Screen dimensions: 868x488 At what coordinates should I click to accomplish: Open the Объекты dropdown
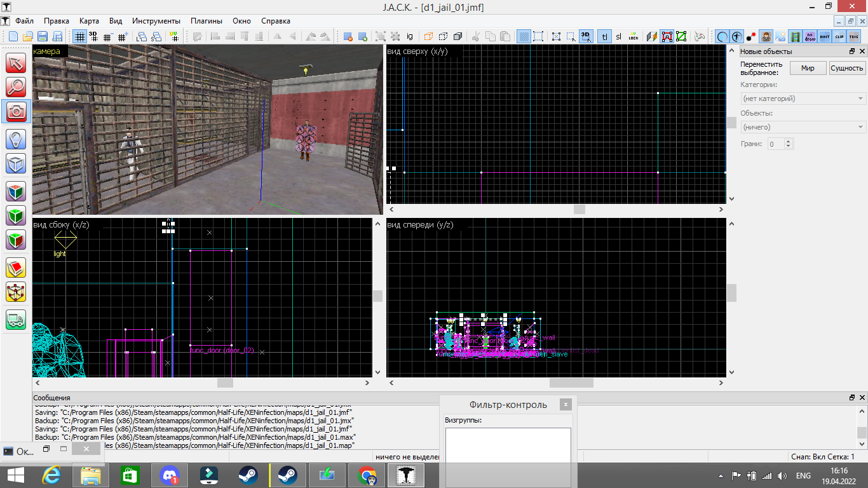(x=803, y=127)
